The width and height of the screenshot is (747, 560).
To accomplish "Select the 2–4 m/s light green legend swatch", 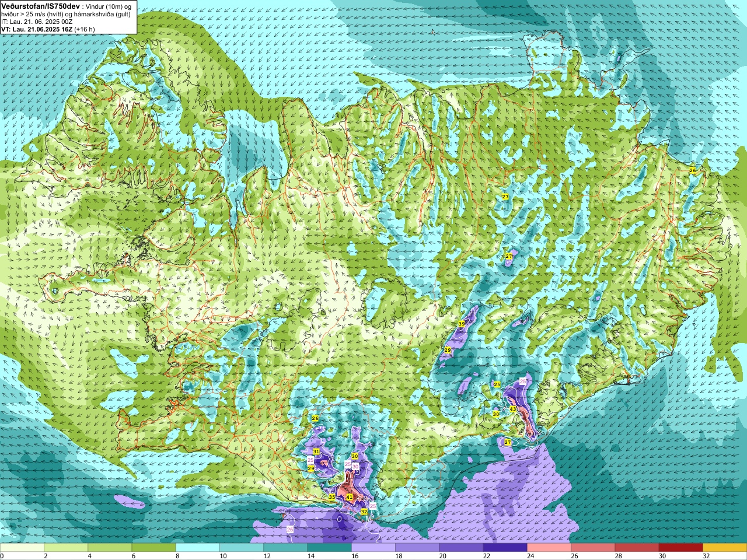I will (66, 548).
